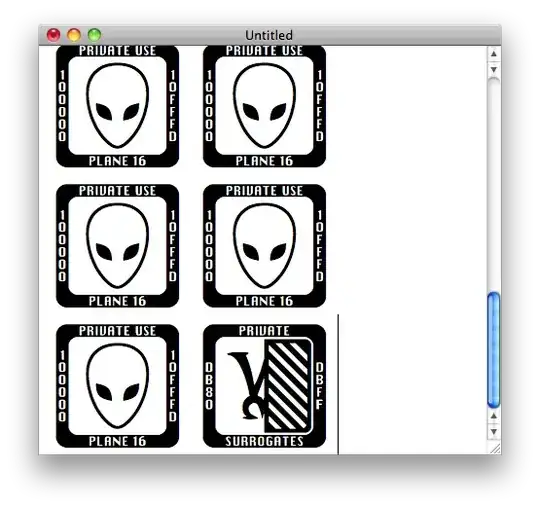Click the down arrow atop the scrollbar
The image size is (540, 508).
494,69
